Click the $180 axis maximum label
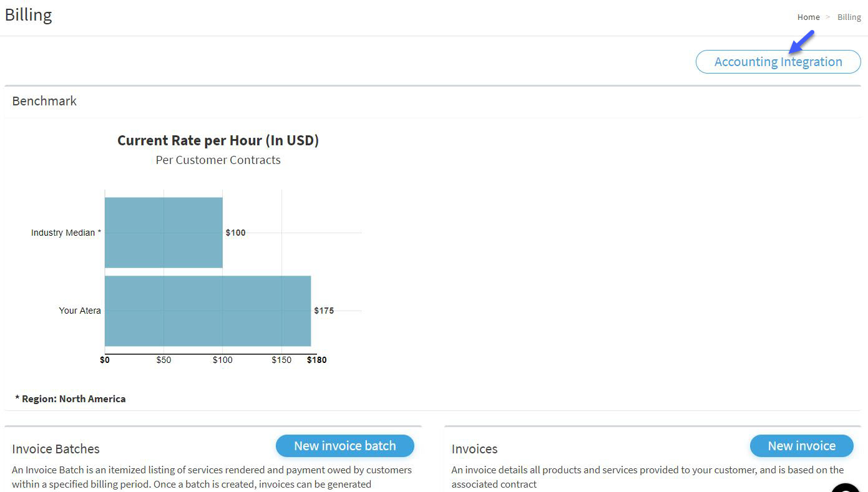Viewport: 868px width, 492px height. tap(317, 360)
